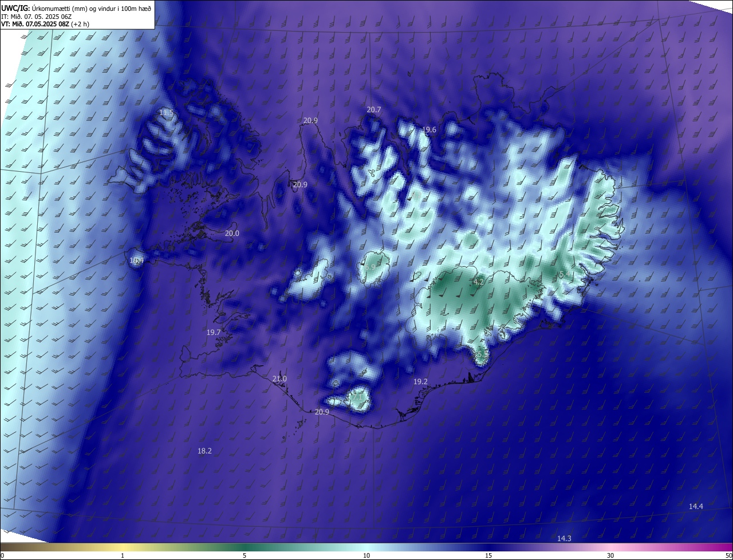
Task: Click the 20.0 value label
Action: point(232,234)
